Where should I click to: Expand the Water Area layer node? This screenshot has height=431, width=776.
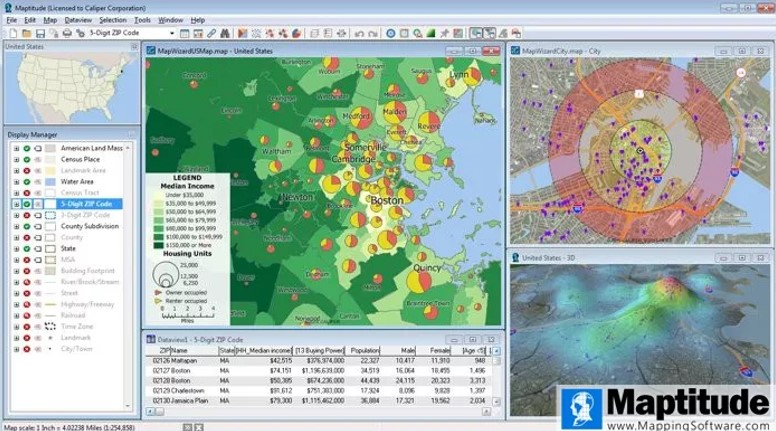click(x=16, y=182)
